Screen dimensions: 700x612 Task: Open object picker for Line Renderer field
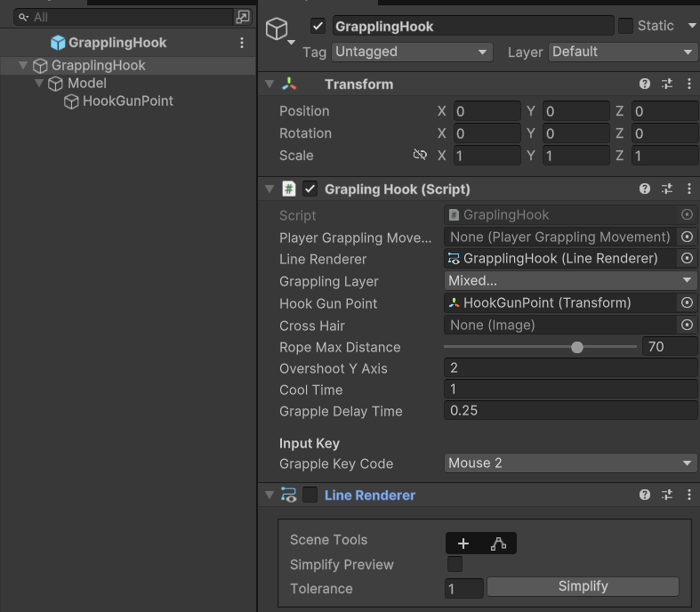point(687,258)
